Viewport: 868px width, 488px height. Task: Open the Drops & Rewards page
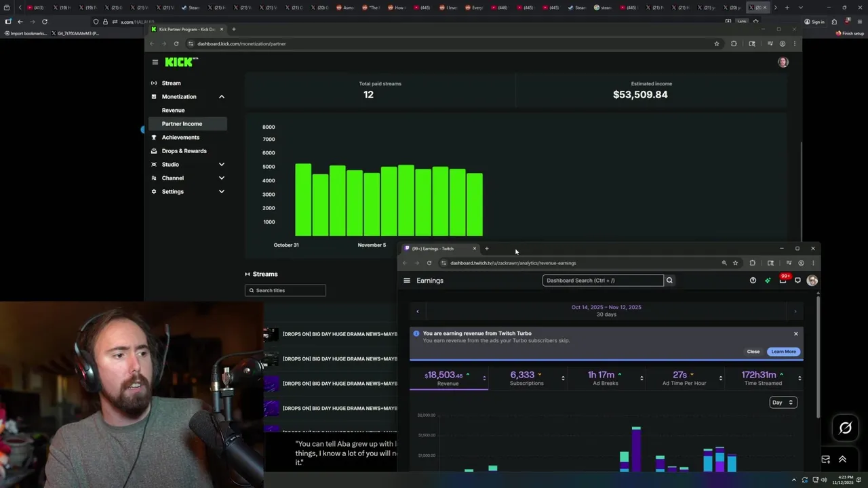pyautogui.click(x=184, y=150)
